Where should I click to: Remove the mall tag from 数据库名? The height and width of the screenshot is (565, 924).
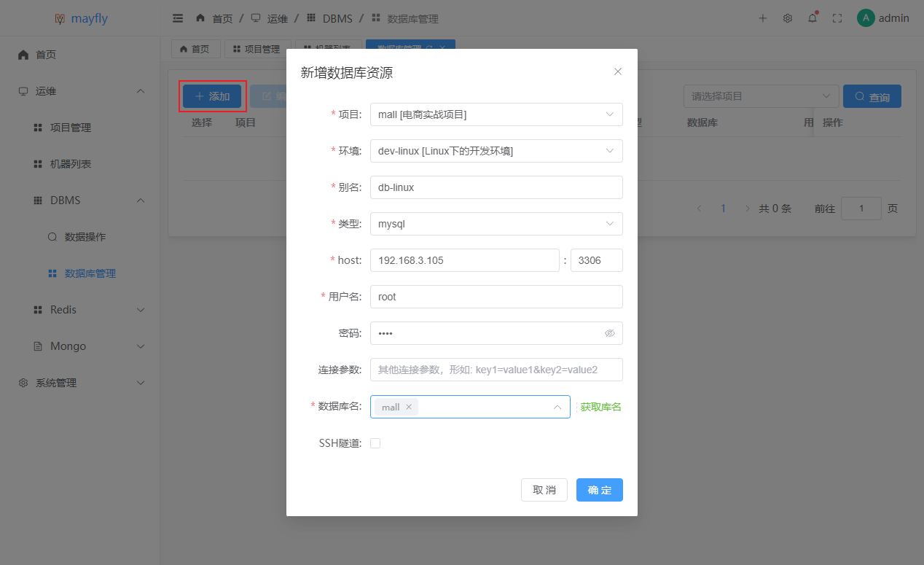[409, 407]
